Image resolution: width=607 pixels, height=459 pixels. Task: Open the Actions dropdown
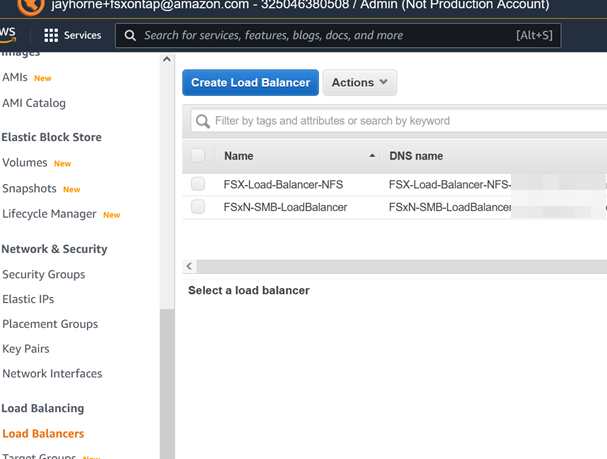tap(360, 82)
